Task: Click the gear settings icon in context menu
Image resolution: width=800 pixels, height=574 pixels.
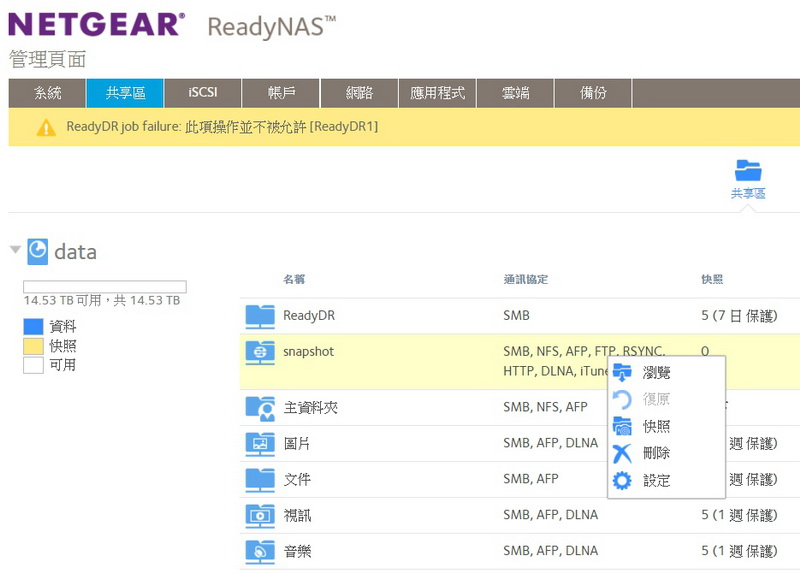Action: tap(622, 481)
